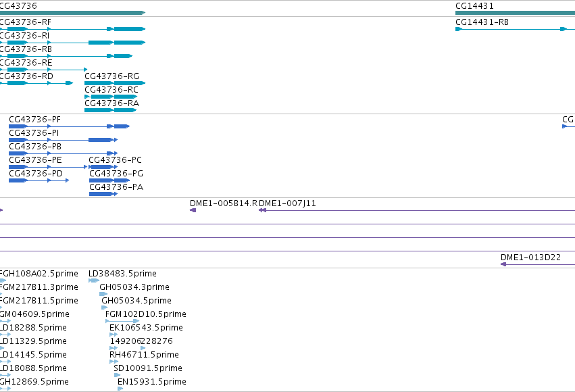
Task: Select the SD10091.5prime EST label
Action: pos(148,368)
